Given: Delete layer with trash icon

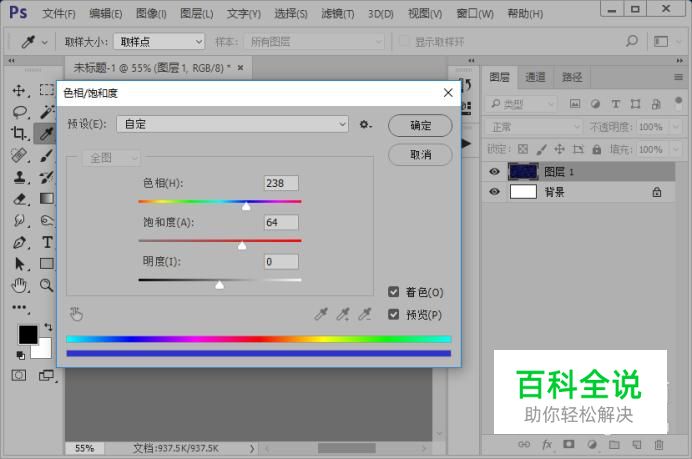Looking at the screenshot, I should click(x=658, y=444).
